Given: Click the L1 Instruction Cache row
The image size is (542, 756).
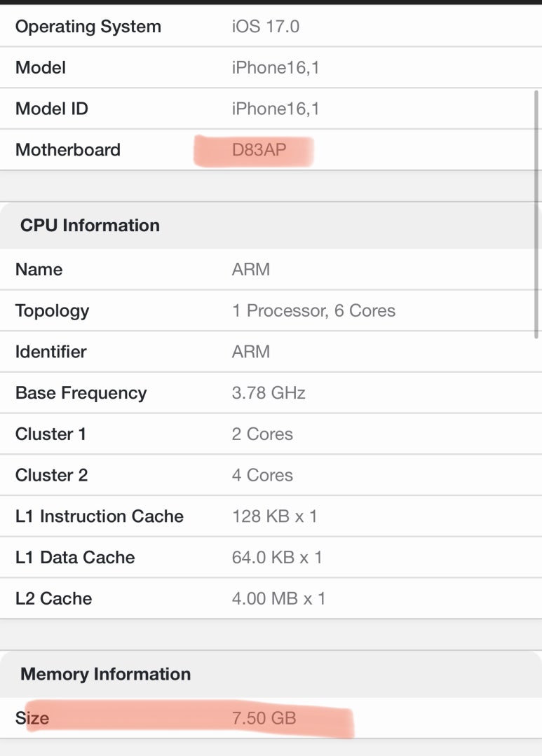Looking at the screenshot, I should [271, 516].
